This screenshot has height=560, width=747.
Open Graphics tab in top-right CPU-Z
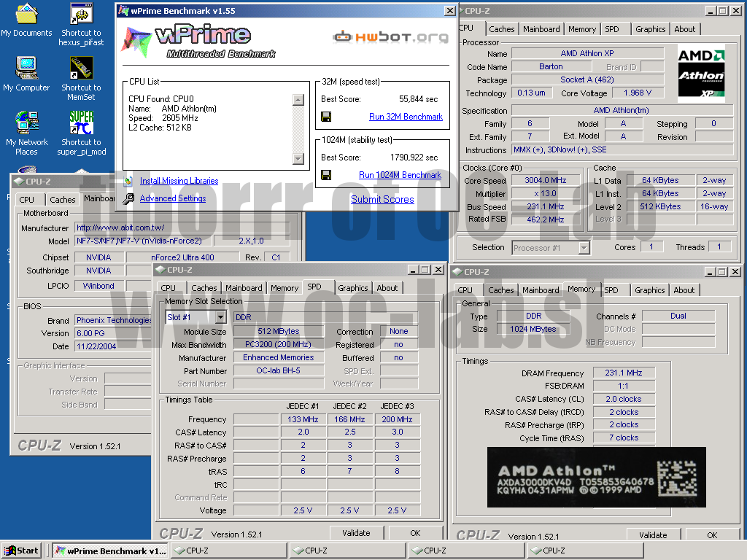[x=650, y=29]
